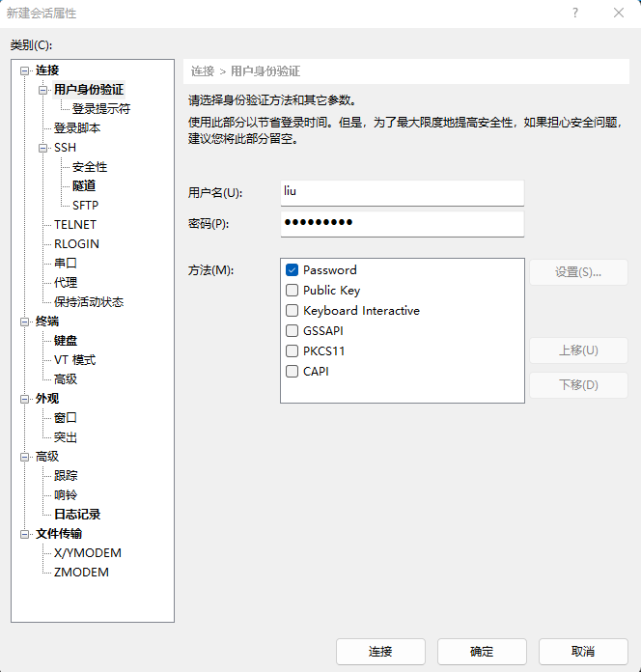Go to 隧道 settings
Image resolution: width=641 pixels, height=672 pixels.
pos(84,186)
